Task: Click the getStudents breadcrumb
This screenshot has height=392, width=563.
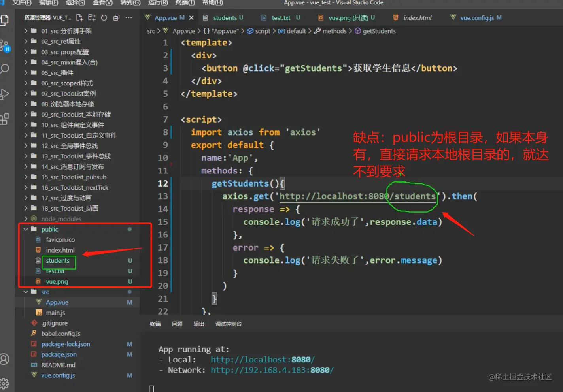Action: point(375,31)
